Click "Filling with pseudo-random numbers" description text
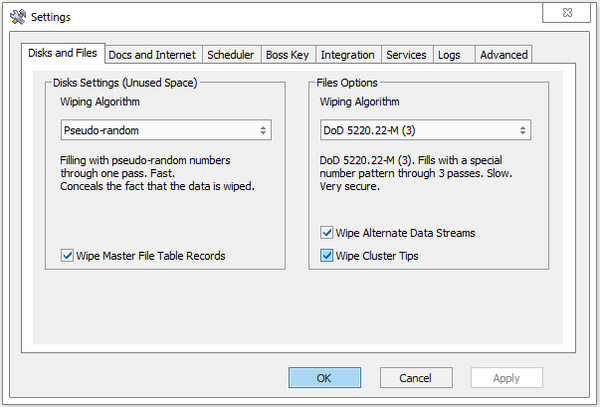Viewport: 600px width, 407px height. tap(157, 173)
